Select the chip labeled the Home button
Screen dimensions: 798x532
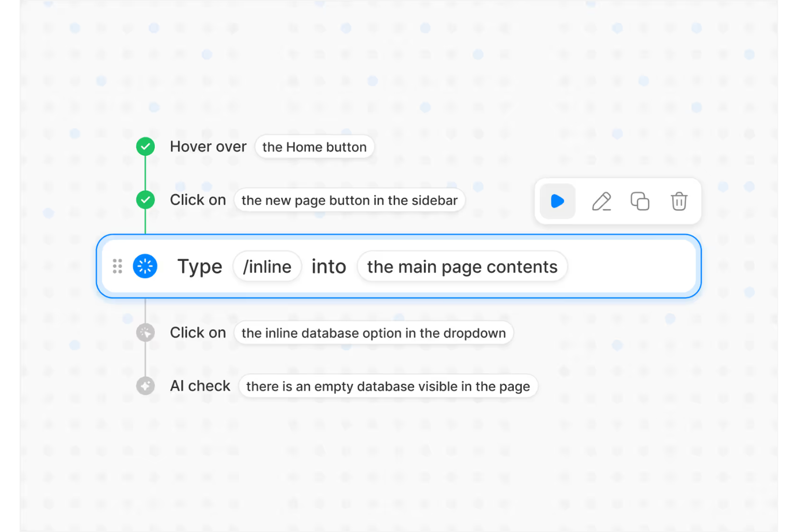[314, 147]
